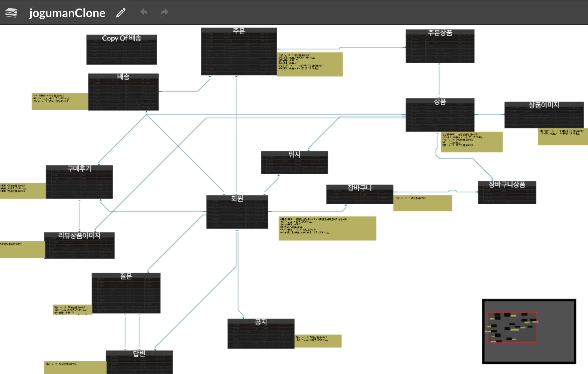Viewport: 588px width, 374px height.
Task: Click the redo arrow icon
Action: pyautogui.click(x=164, y=12)
